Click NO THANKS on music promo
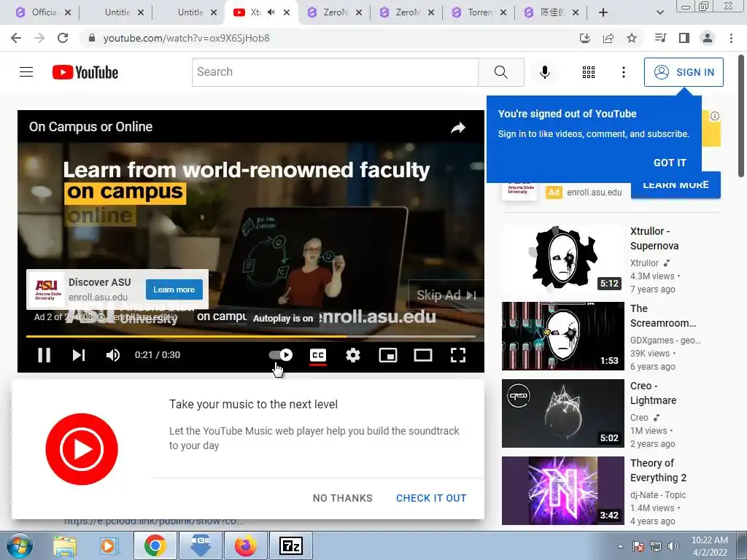This screenshot has height=560, width=747. [x=343, y=498]
